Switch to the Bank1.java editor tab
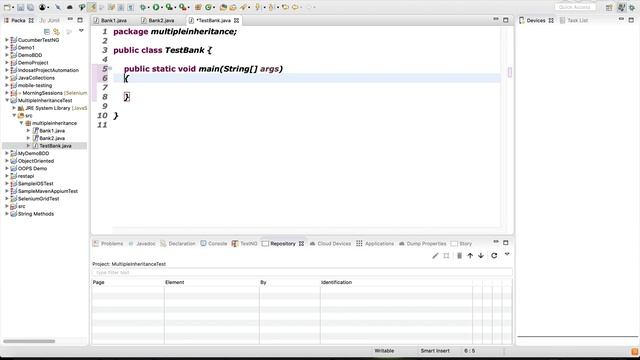 [x=110, y=20]
